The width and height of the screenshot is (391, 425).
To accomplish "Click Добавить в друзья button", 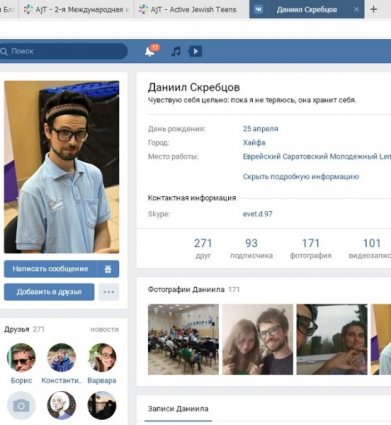I will (x=49, y=292).
